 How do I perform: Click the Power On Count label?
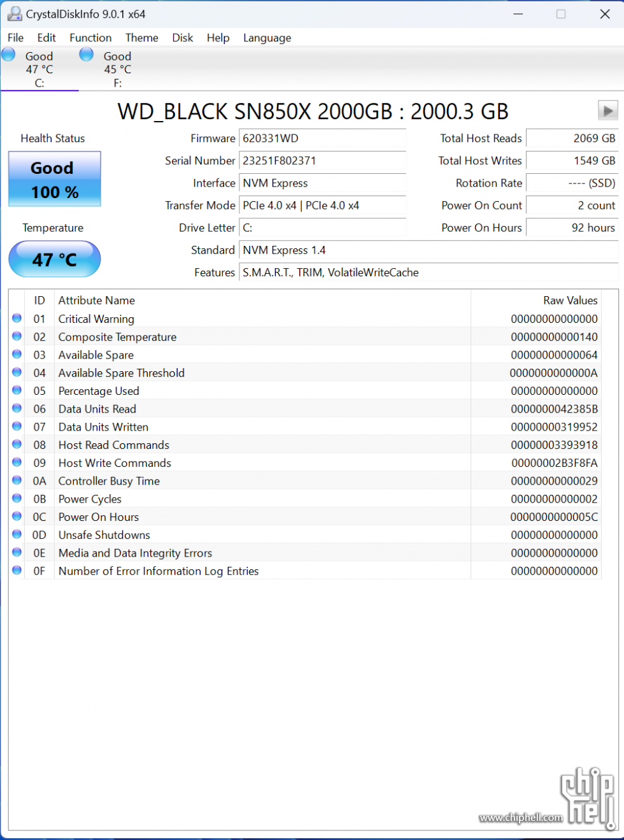[481, 205]
